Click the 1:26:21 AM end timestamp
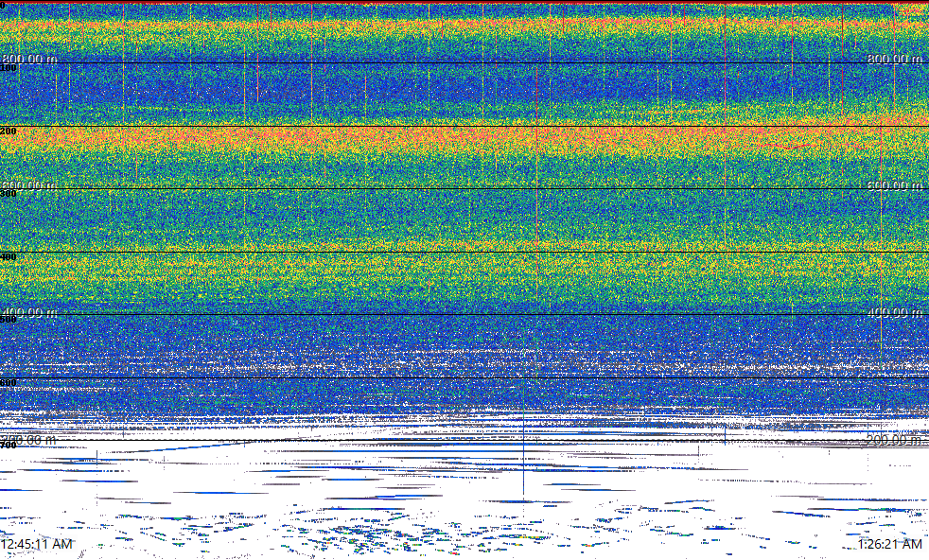This screenshot has height=560, width=929. click(x=889, y=544)
